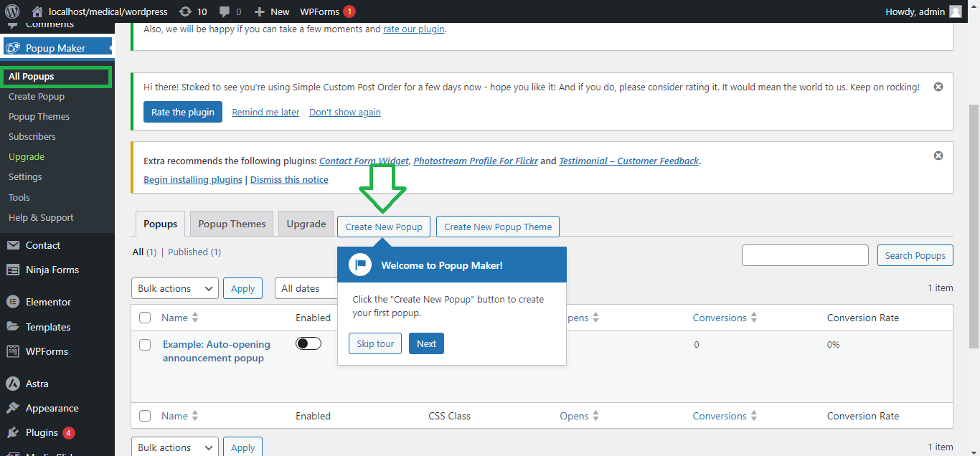Open Elementor from the sidebar icon

click(x=13, y=302)
